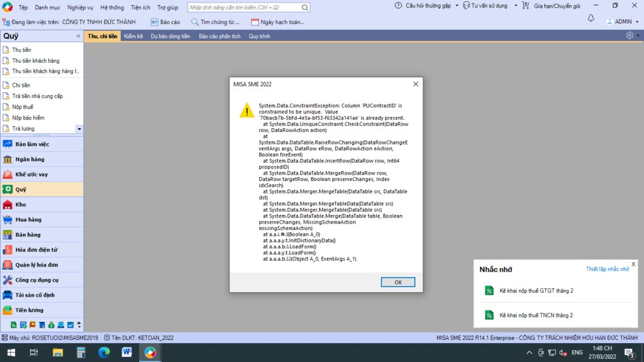Click the settings gear icon on tab bar

630,36
